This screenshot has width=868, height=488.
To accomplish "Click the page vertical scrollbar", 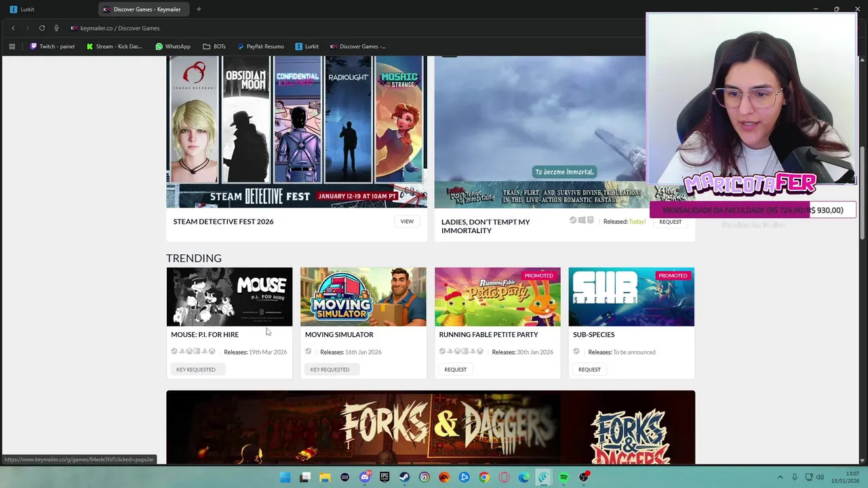I will point(863,193).
